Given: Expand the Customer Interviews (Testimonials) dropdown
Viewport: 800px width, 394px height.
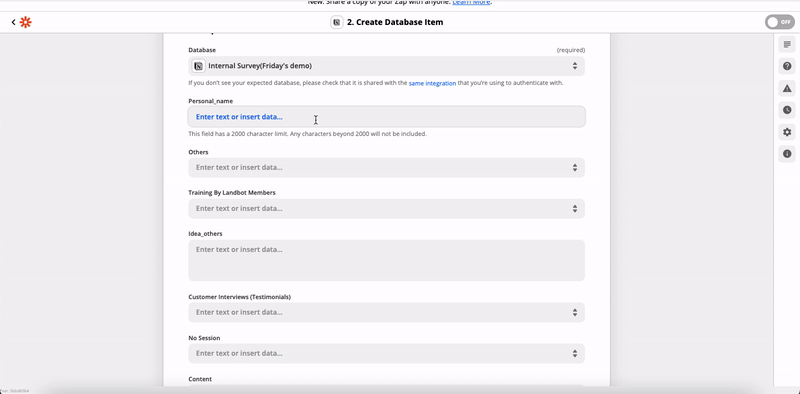Looking at the screenshot, I should (x=386, y=312).
